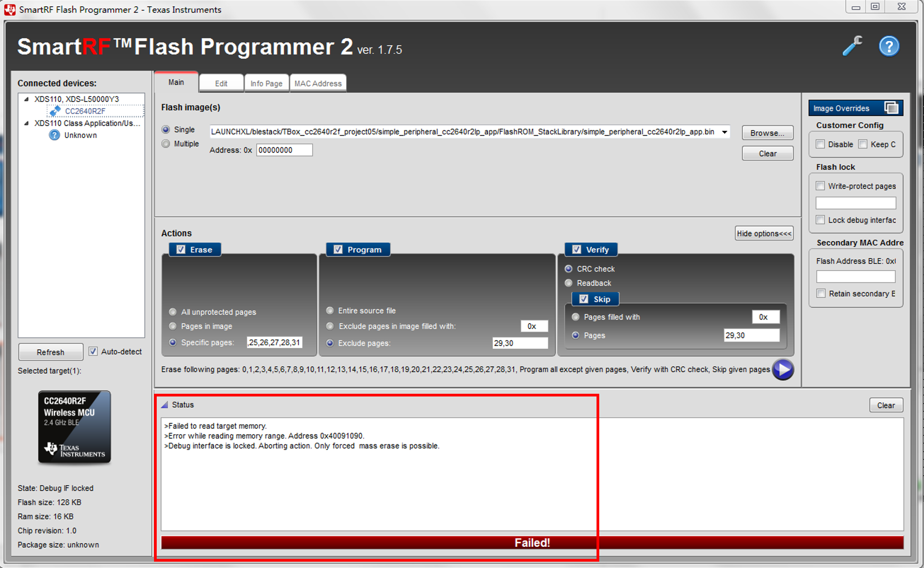Click Hide options<<< button
Viewport: 924px width, 568px height.
[x=764, y=233]
